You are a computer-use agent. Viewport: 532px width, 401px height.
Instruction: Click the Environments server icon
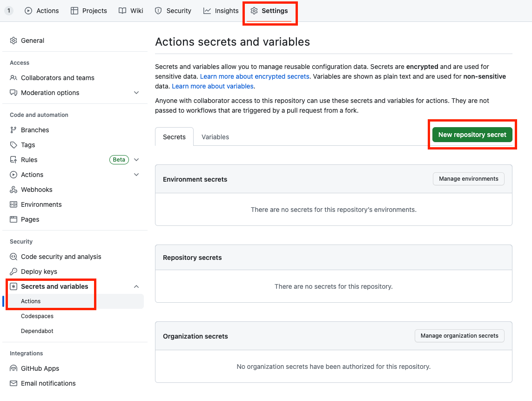pos(13,204)
